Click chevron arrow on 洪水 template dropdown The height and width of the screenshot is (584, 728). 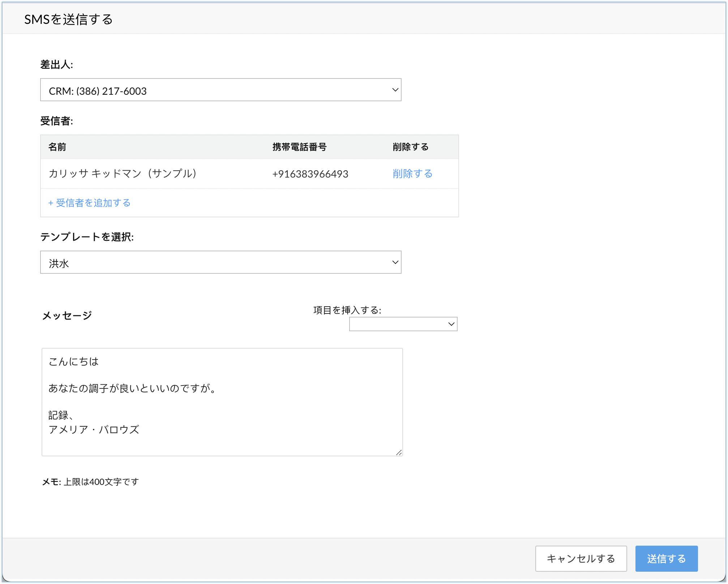click(x=395, y=263)
